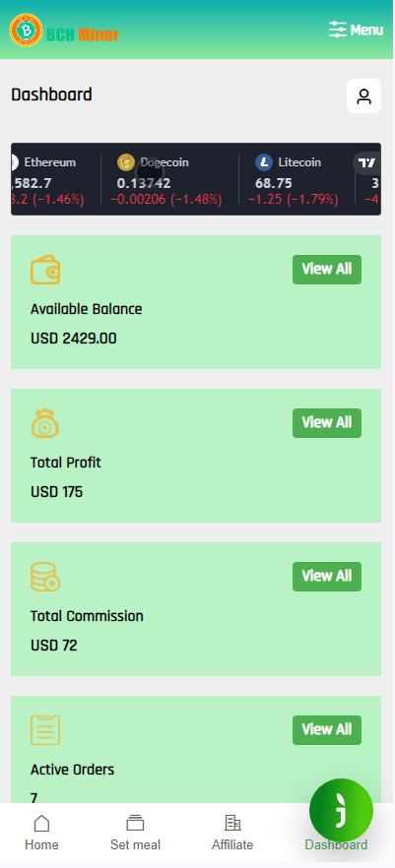395x868 pixels.
Task: Open the green floating chat bubble
Action: (x=341, y=811)
